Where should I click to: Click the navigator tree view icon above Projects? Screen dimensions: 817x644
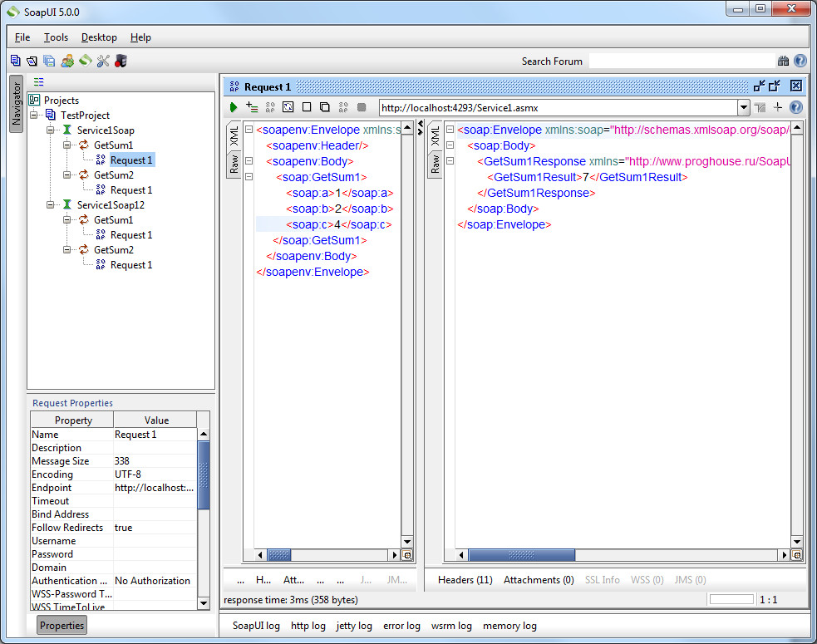click(38, 81)
